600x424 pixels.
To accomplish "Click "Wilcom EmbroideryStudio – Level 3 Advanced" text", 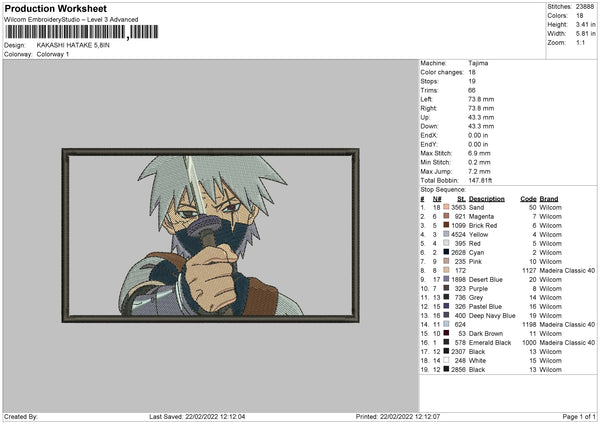I will click(x=71, y=20).
